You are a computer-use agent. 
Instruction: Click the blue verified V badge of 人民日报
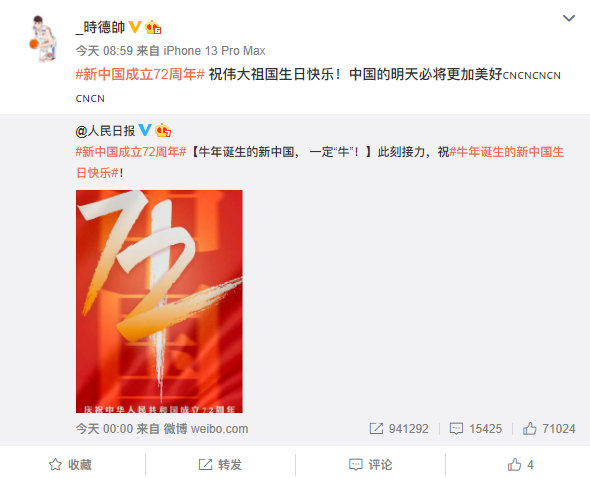[145, 130]
